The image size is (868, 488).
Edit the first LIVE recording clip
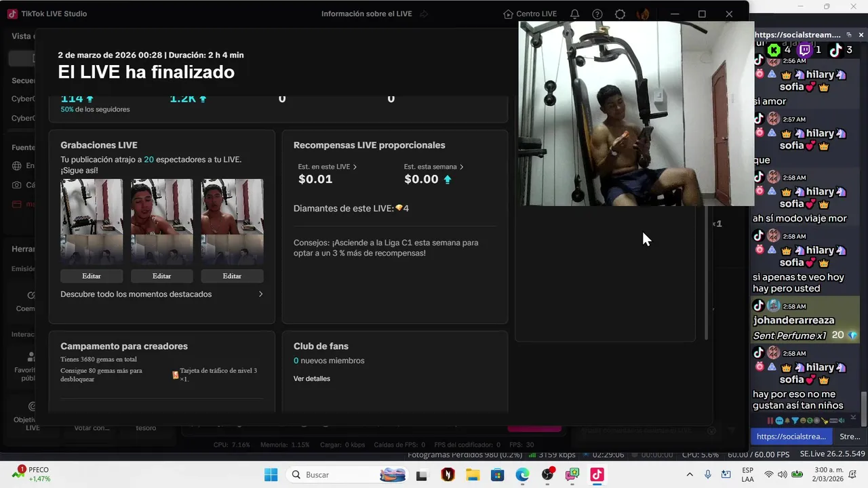(92, 276)
